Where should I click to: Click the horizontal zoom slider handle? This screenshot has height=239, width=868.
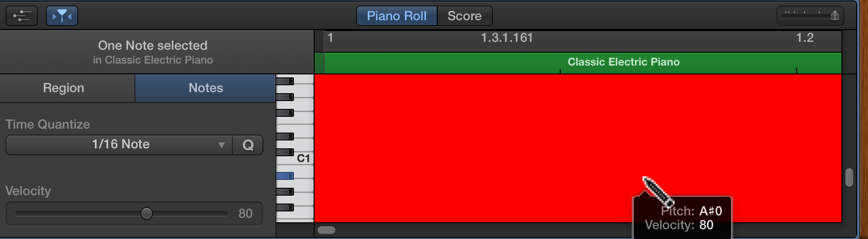835,16
